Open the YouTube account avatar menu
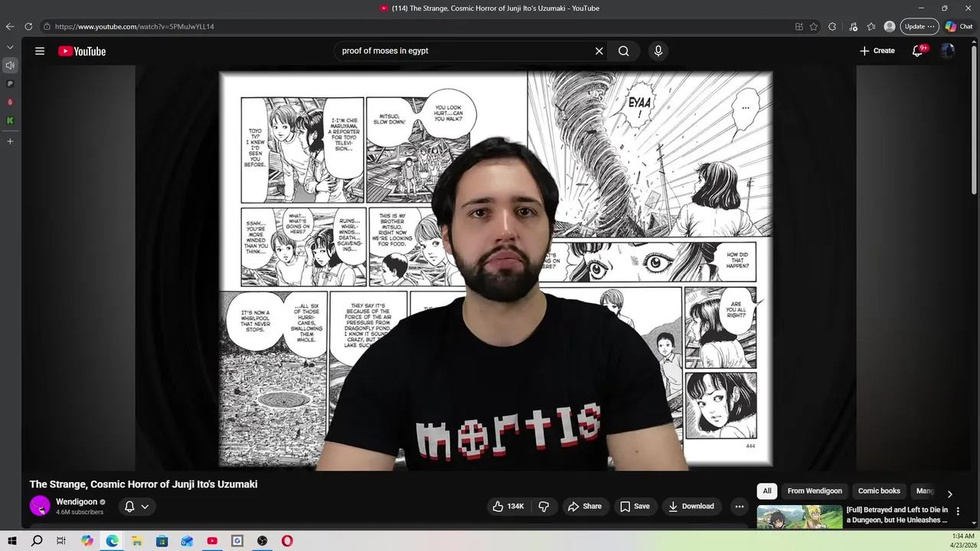 pos(948,51)
